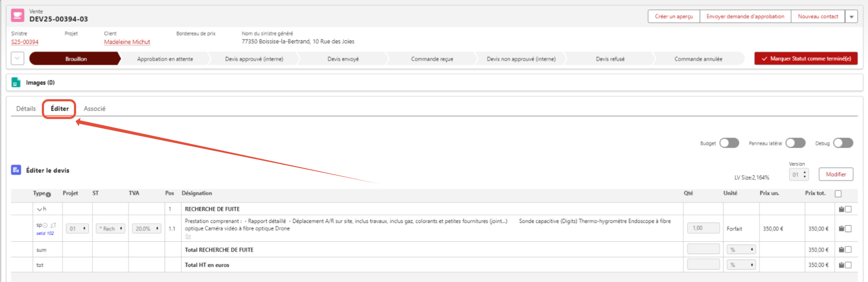
Task: Check the checkbox in RECHERCHE DE FUITE header row
Action: pyautogui.click(x=848, y=209)
